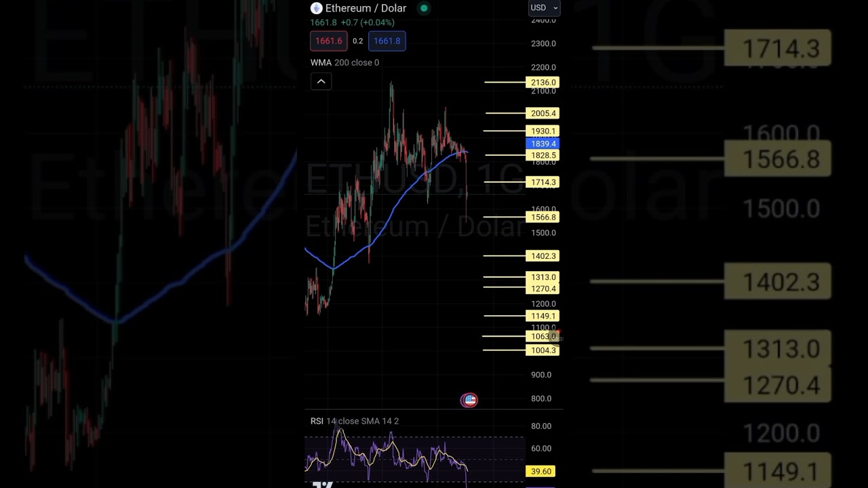Select the 1828.5 horizontal level label
868x488 pixels.
[542, 155]
